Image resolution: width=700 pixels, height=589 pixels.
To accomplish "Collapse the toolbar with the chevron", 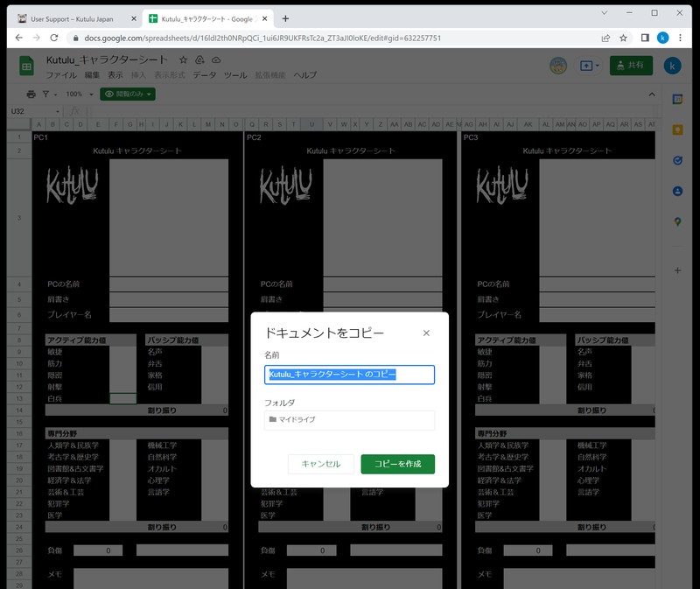I will (x=652, y=95).
